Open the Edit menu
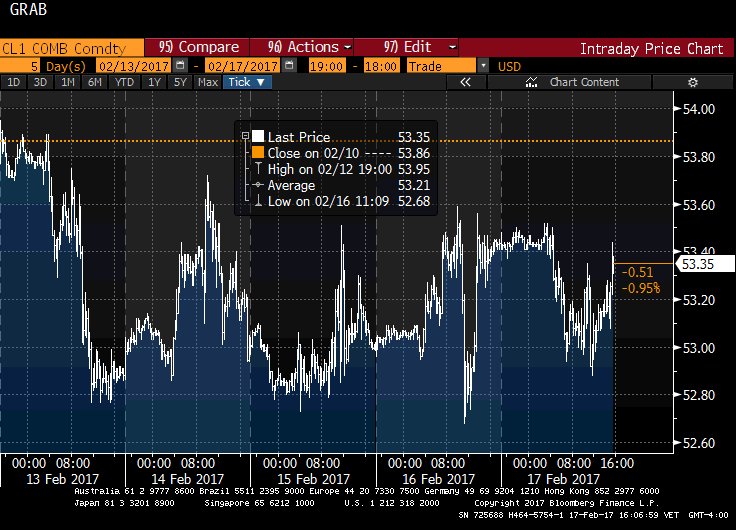The image size is (736, 530). tap(420, 47)
